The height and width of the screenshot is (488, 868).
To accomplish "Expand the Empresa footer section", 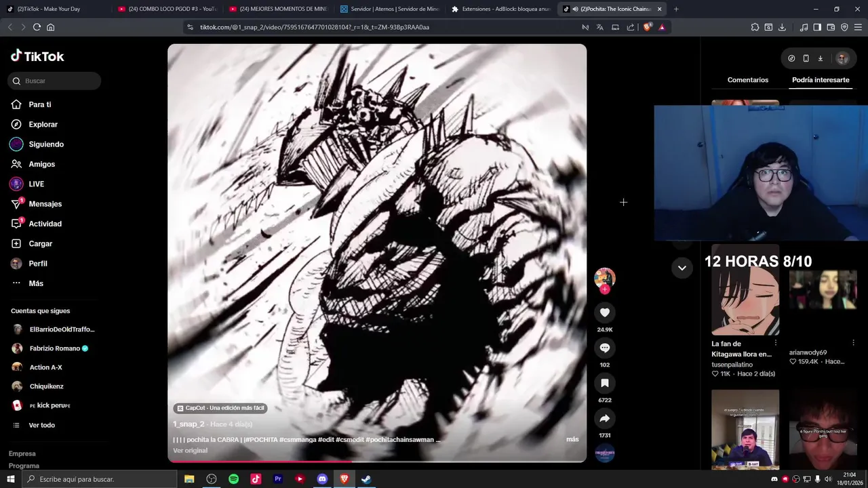I will (22, 453).
